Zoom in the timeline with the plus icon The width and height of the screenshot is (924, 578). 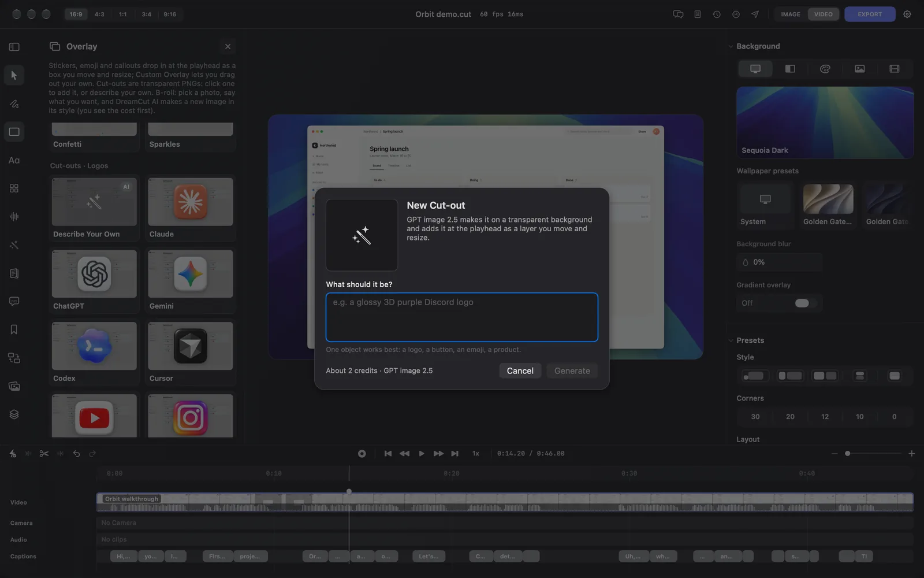[x=911, y=454]
